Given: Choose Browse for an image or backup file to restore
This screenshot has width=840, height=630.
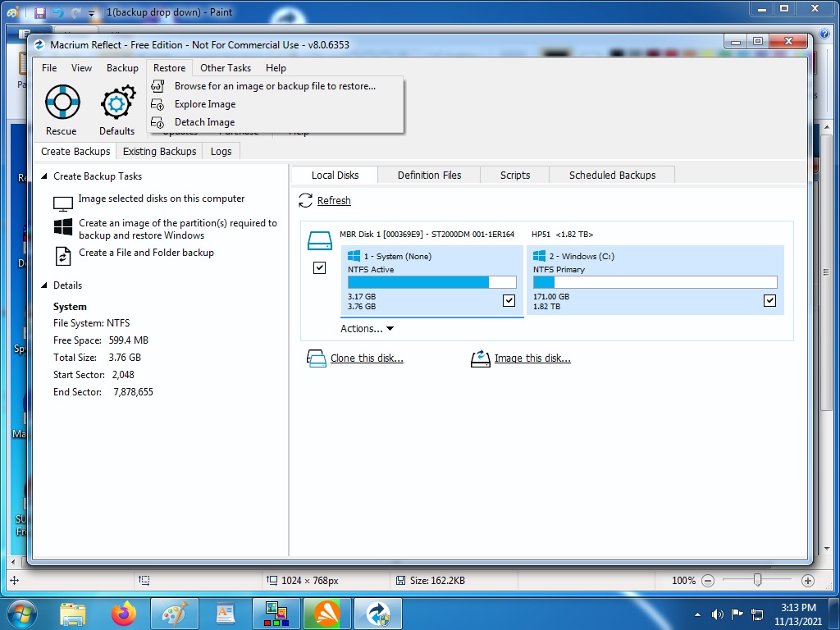Looking at the screenshot, I should (x=276, y=85).
